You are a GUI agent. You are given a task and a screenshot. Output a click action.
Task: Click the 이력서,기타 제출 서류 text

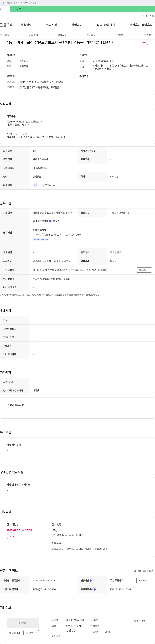(81, 549)
